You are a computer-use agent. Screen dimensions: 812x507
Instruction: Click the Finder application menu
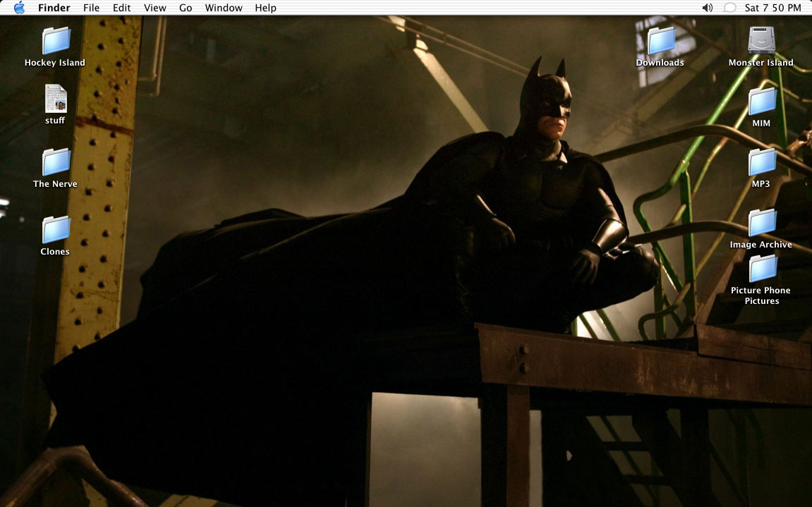click(54, 8)
